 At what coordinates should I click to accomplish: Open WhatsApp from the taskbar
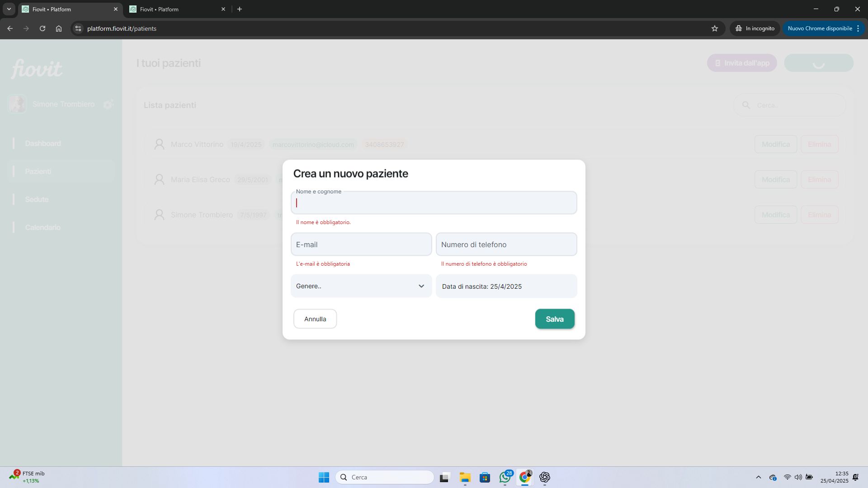[505, 477]
